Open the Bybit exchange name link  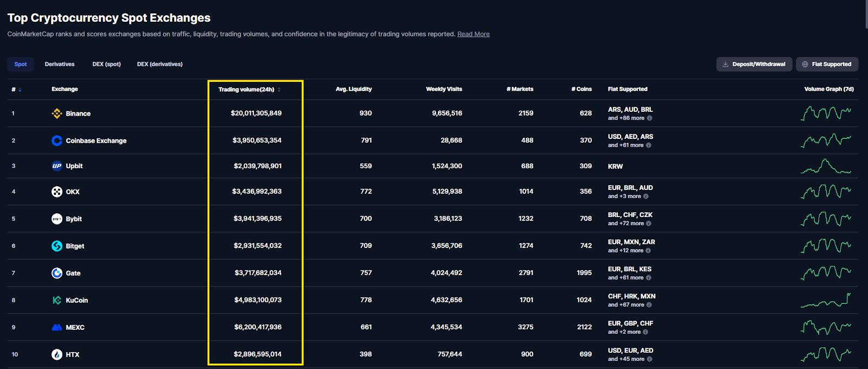coord(74,219)
